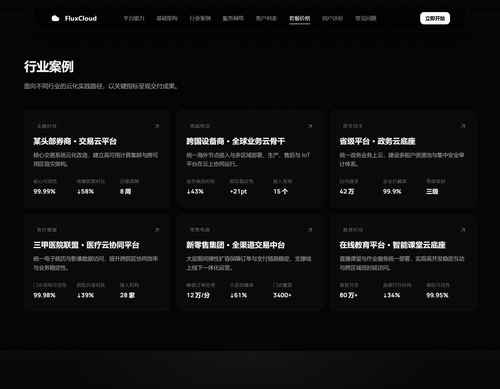Click the 99.95% course availability value
This screenshot has width=500, height=389.
click(x=437, y=295)
